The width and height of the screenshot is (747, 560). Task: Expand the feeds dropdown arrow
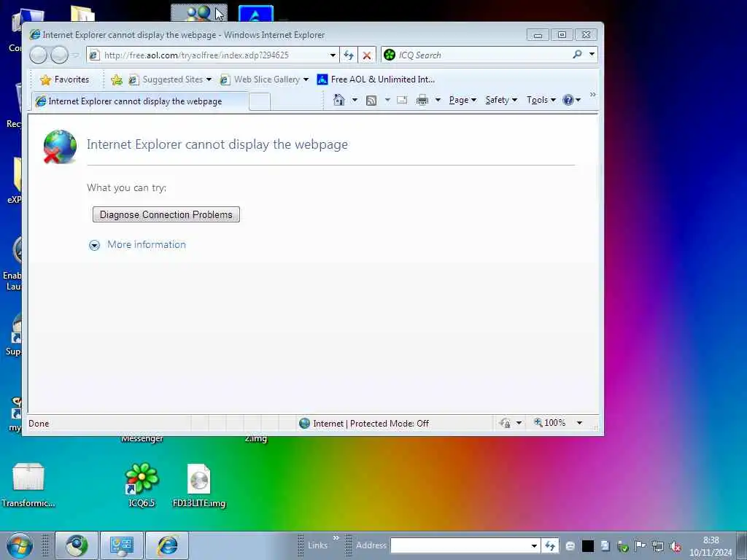tap(387, 100)
